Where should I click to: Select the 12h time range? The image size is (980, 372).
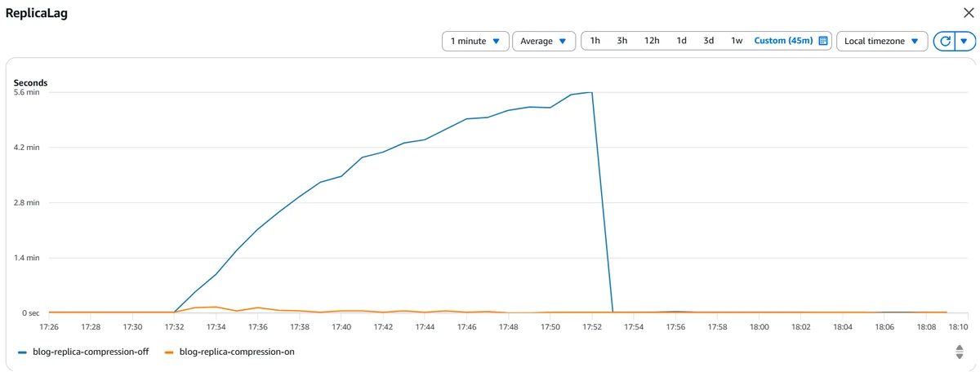point(652,41)
